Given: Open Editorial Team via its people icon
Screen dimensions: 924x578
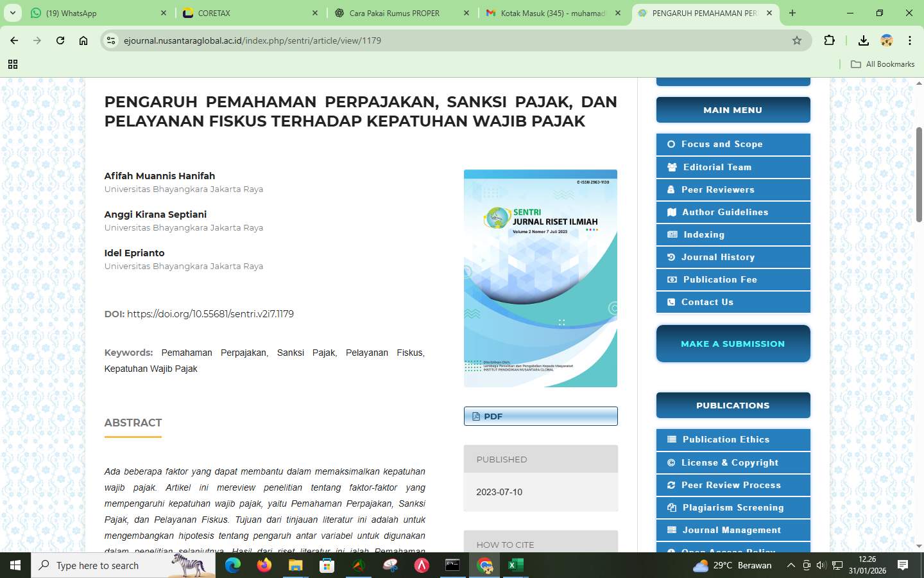Looking at the screenshot, I should click(672, 167).
